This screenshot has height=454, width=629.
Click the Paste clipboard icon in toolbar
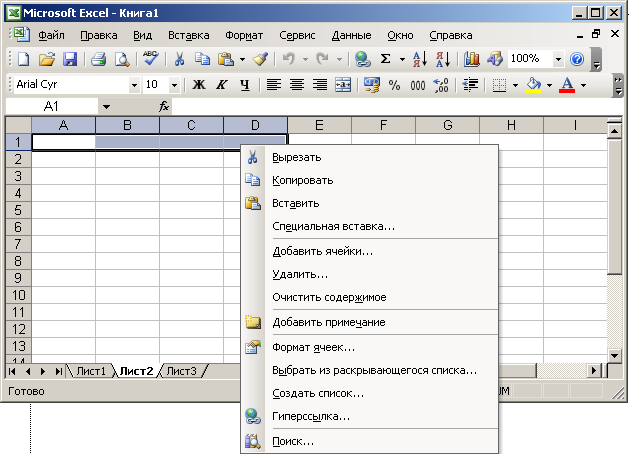point(226,59)
